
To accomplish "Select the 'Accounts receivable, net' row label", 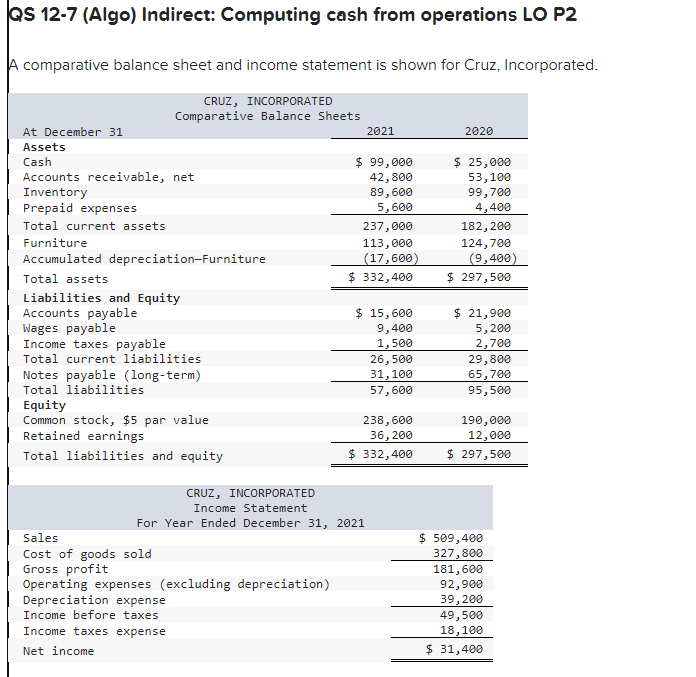I will [109, 177].
